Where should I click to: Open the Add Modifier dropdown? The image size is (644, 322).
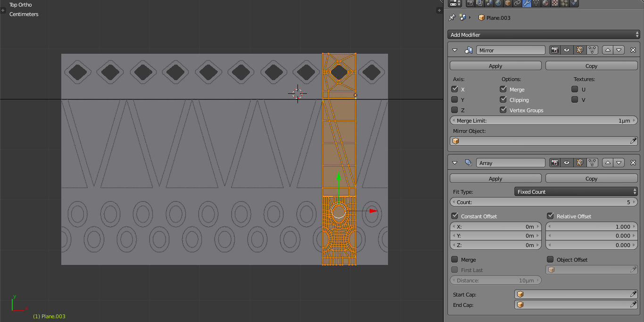(543, 34)
